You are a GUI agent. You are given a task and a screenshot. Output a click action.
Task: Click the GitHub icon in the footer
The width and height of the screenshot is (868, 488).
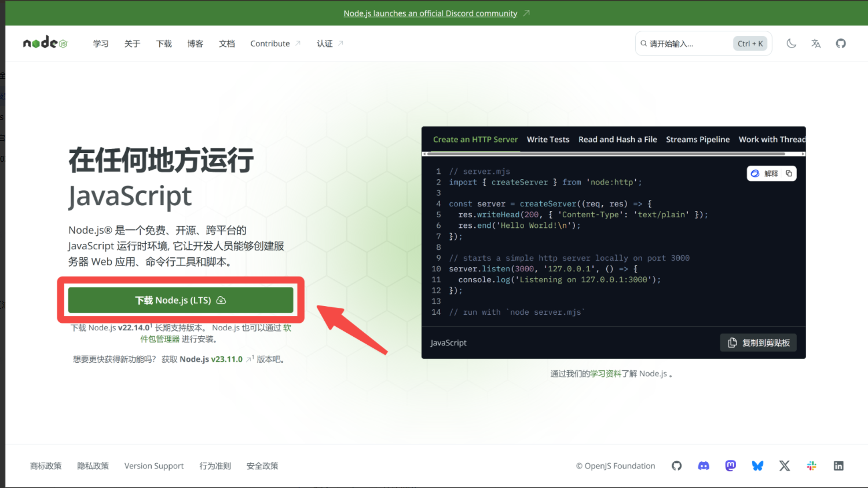click(676, 465)
